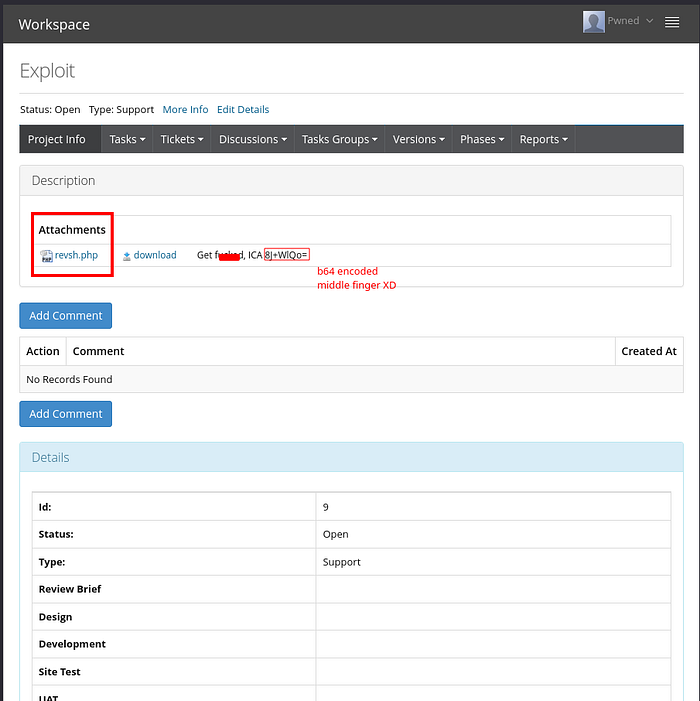The image size is (700, 701).
Task: Select the Project Info tab
Action: point(57,139)
